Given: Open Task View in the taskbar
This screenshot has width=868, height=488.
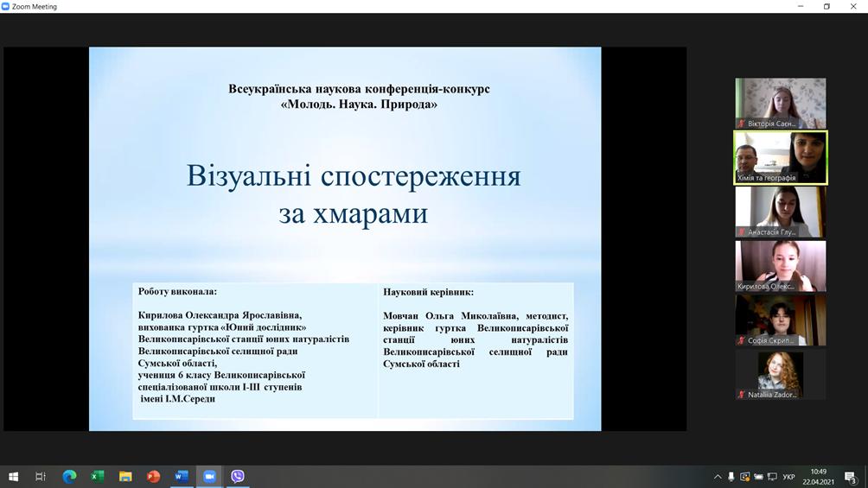Looking at the screenshot, I should 41,477.
